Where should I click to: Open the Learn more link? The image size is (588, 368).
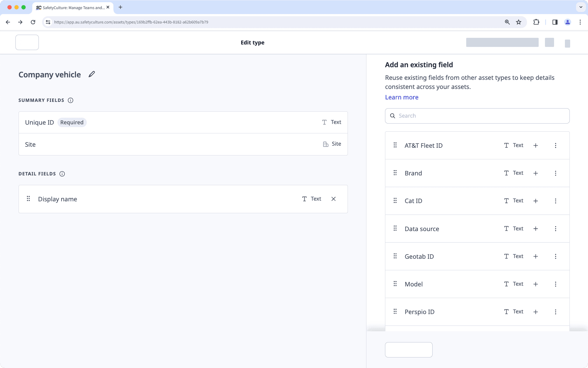401,97
